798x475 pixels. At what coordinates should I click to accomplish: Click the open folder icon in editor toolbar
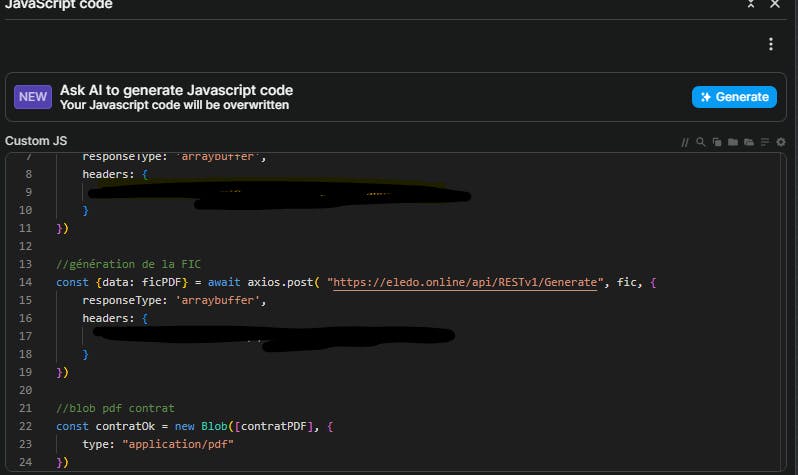tap(749, 142)
